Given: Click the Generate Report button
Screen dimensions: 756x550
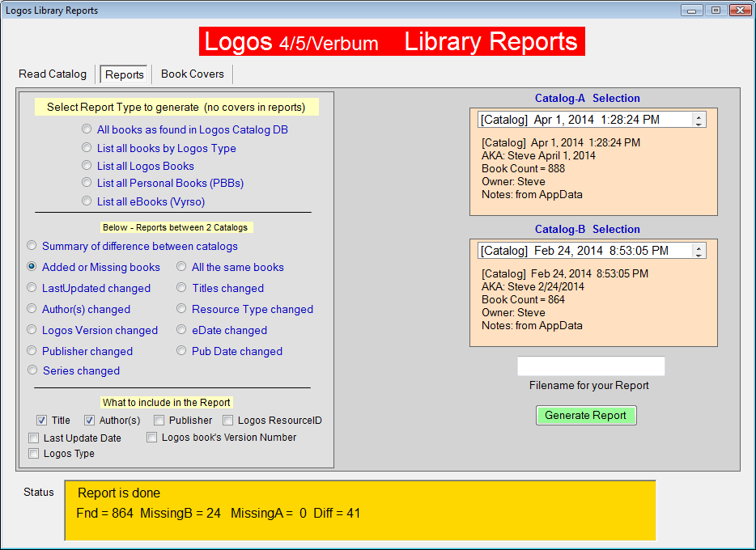Looking at the screenshot, I should point(586,415).
